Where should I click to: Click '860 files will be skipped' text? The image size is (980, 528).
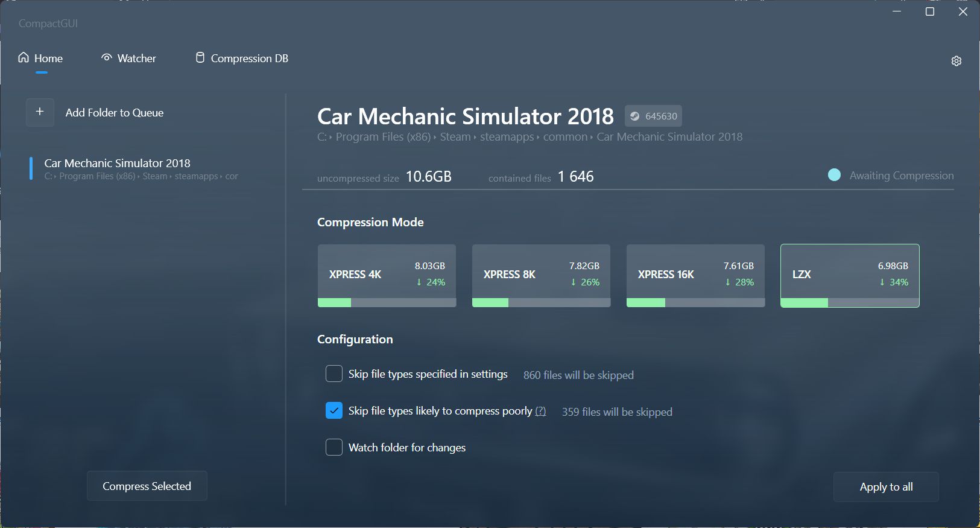point(578,375)
